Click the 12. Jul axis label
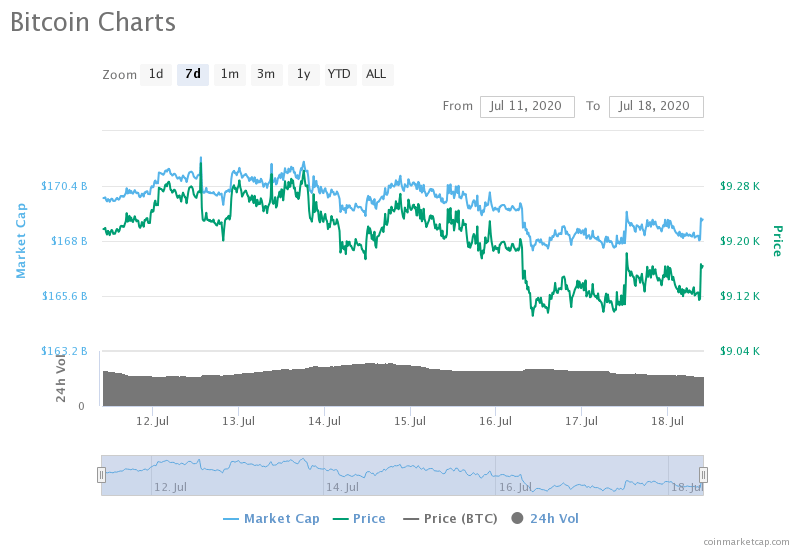 pos(152,421)
